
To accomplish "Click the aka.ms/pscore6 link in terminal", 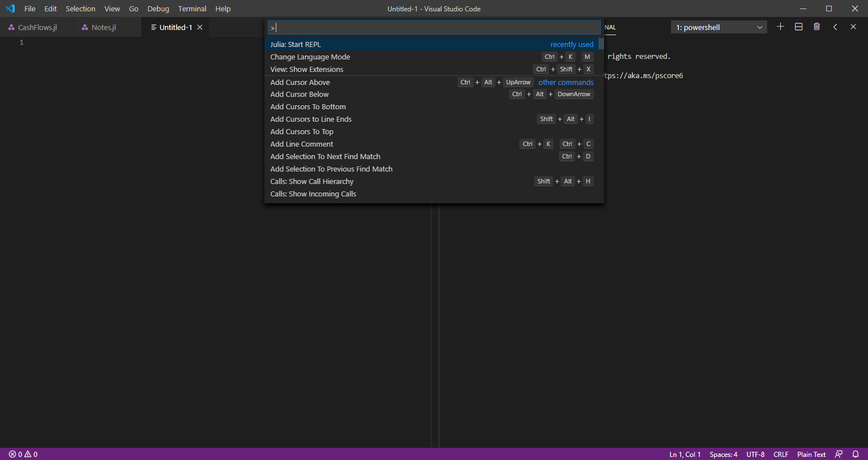I will [x=643, y=75].
